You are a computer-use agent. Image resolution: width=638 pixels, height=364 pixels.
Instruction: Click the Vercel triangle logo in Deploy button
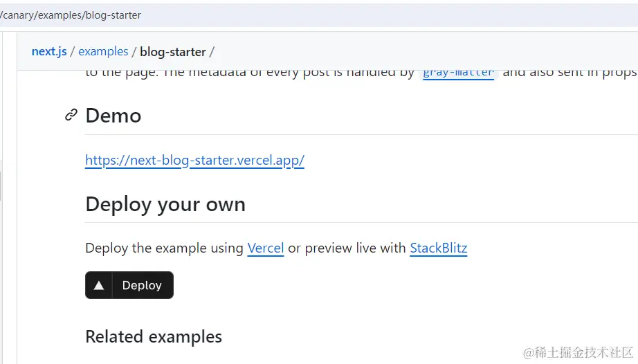pos(99,286)
